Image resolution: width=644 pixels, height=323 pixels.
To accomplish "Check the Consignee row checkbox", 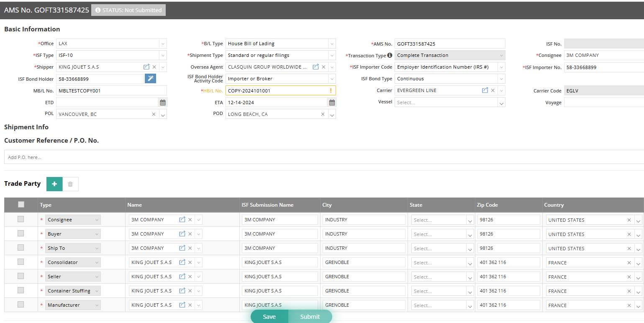I will coord(21,219).
